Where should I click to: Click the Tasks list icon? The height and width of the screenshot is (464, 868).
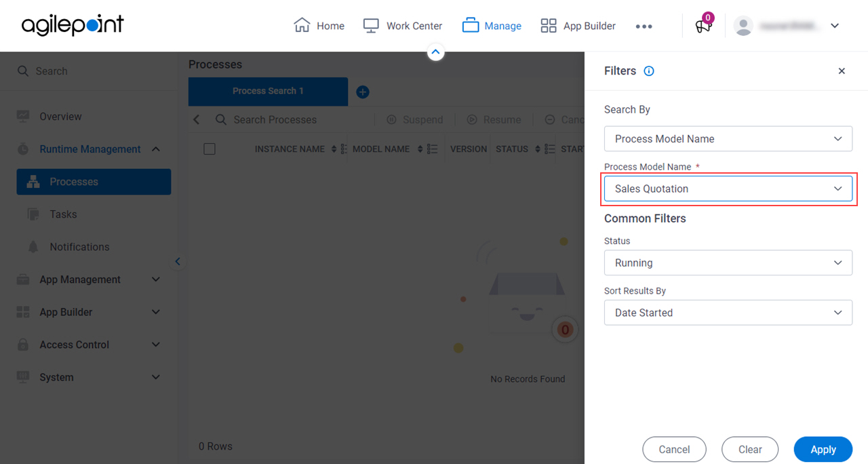point(33,214)
